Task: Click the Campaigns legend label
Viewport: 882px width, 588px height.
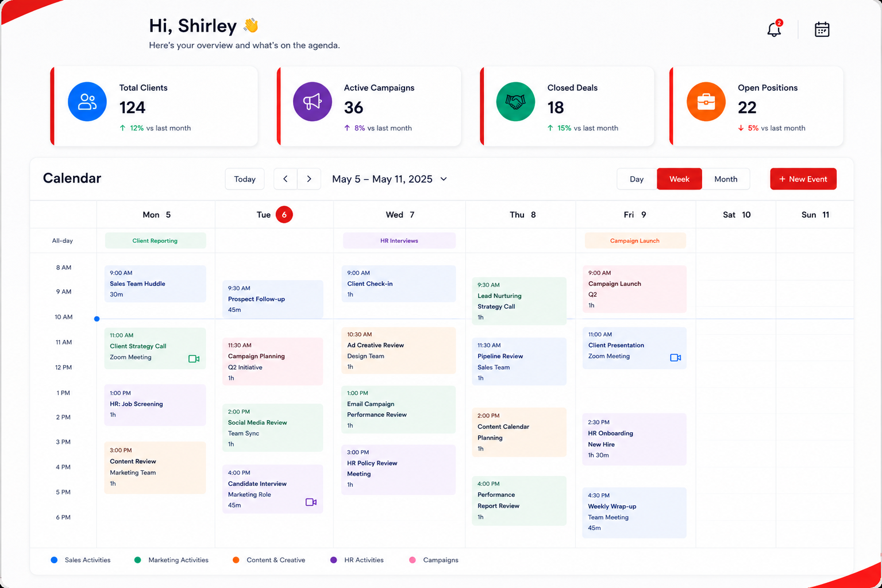Action: click(x=441, y=560)
